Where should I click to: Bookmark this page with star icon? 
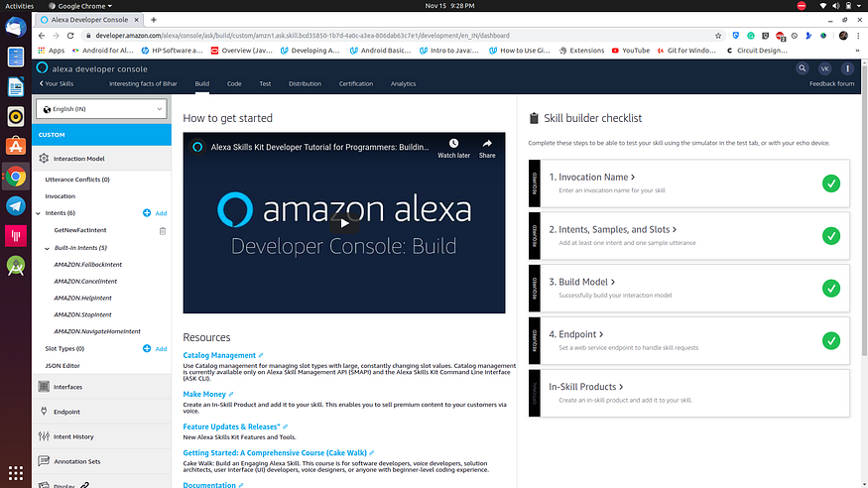(718, 36)
